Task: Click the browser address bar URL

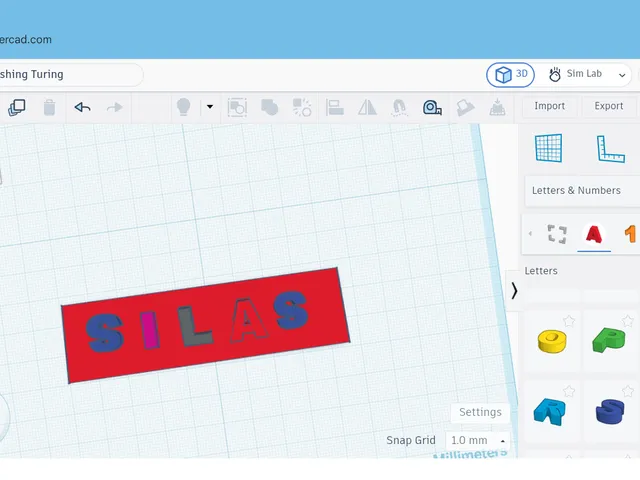Action: point(26,40)
